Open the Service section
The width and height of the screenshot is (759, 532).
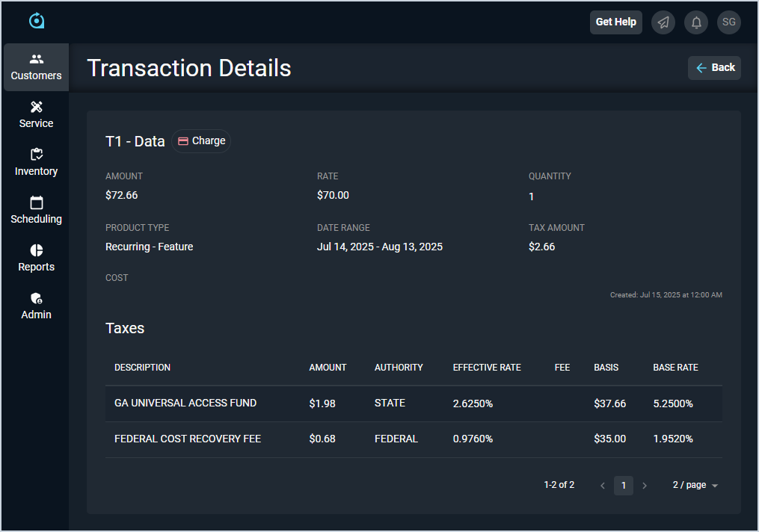(36, 115)
